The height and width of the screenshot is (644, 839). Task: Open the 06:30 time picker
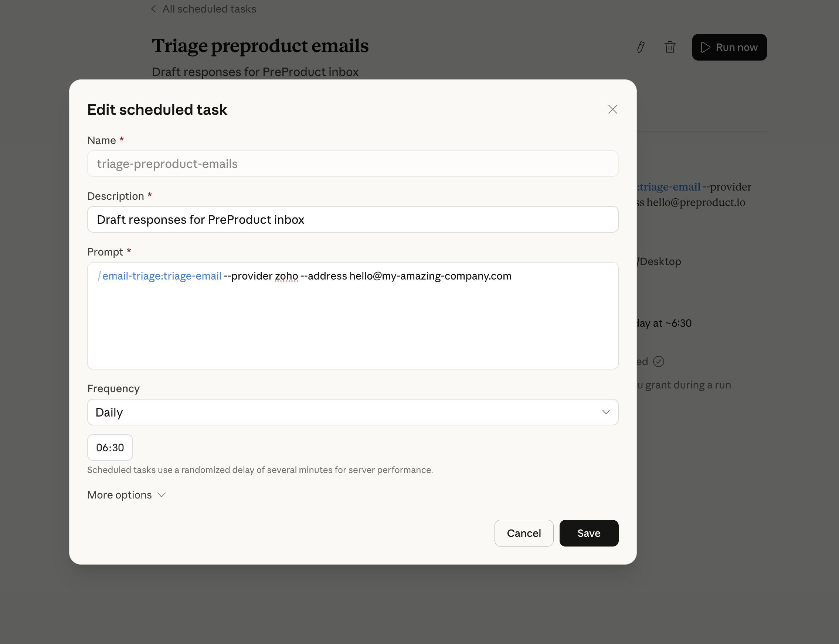click(110, 447)
